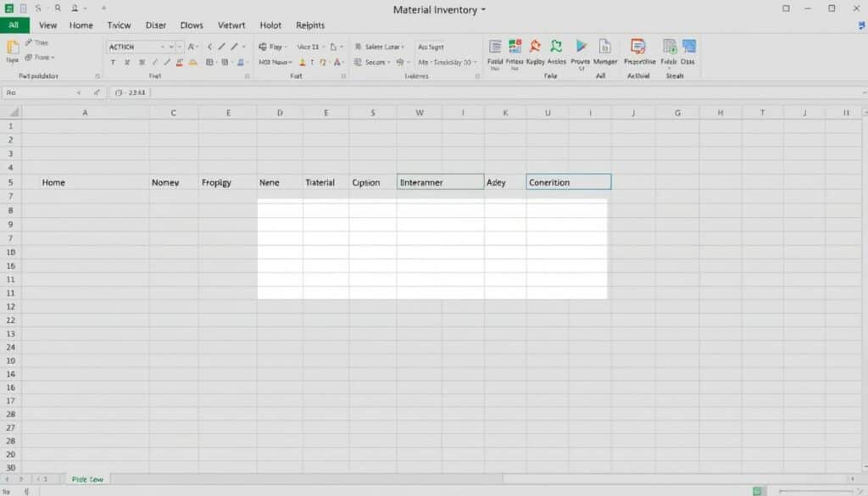The image size is (868, 496).
Task: Expand the Fione dropdown in clipboard group
Action: pyautogui.click(x=40, y=58)
